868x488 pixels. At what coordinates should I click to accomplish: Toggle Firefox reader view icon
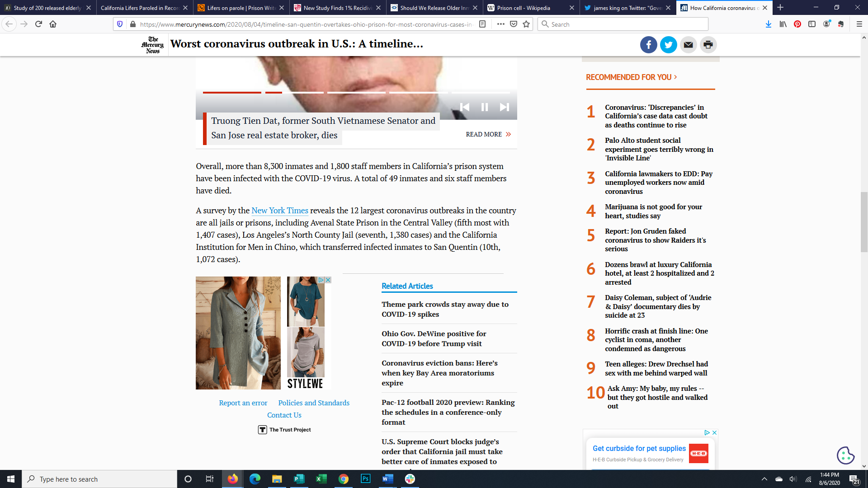(x=482, y=24)
